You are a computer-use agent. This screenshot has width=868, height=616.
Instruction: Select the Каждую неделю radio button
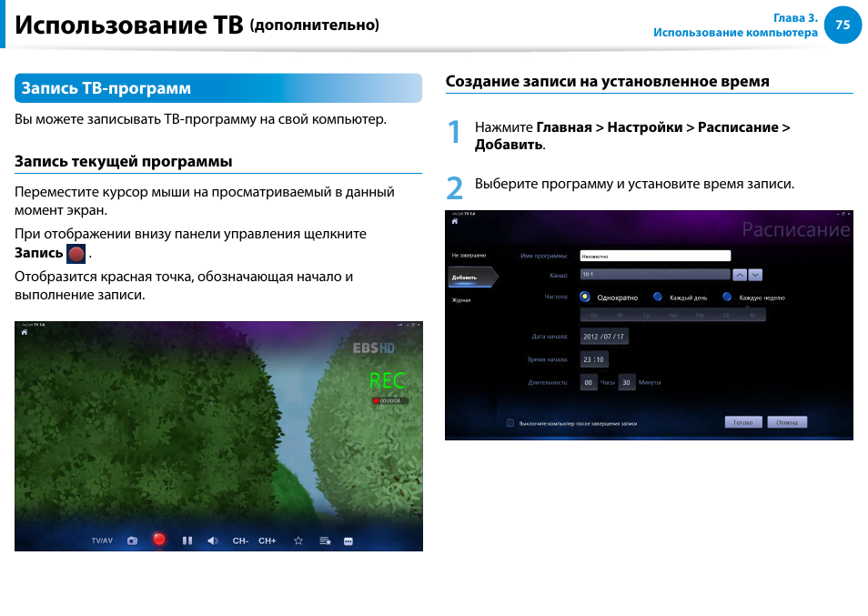[x=727, y=297]
